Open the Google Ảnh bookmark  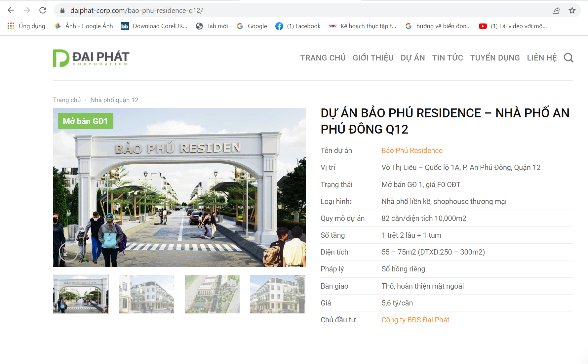(84, 26)
